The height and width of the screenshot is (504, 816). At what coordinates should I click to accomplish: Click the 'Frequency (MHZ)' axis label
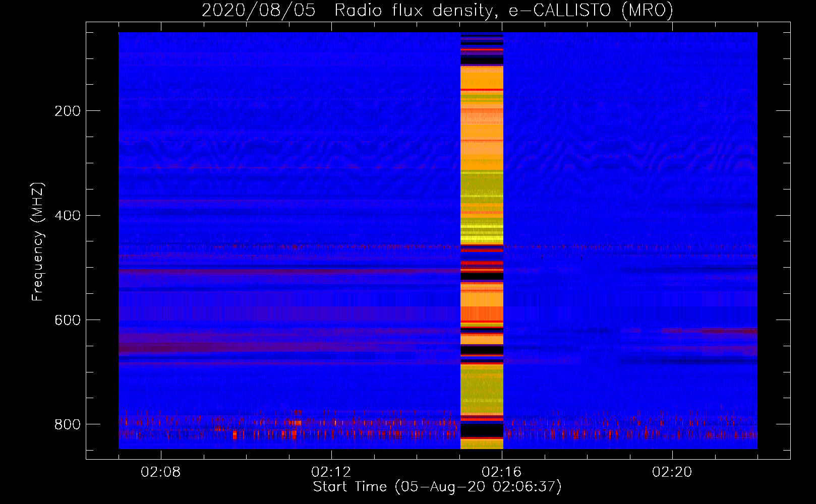point(38,242)
